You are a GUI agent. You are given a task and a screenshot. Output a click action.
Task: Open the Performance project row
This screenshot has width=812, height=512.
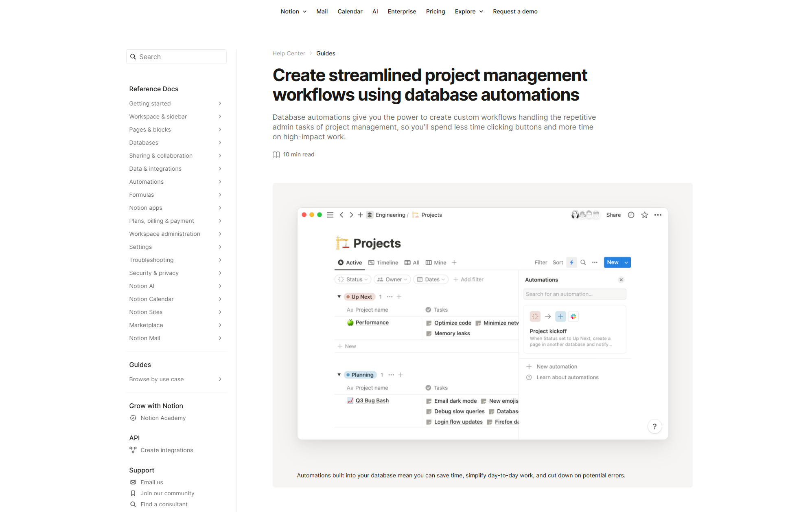coord(372,323)
